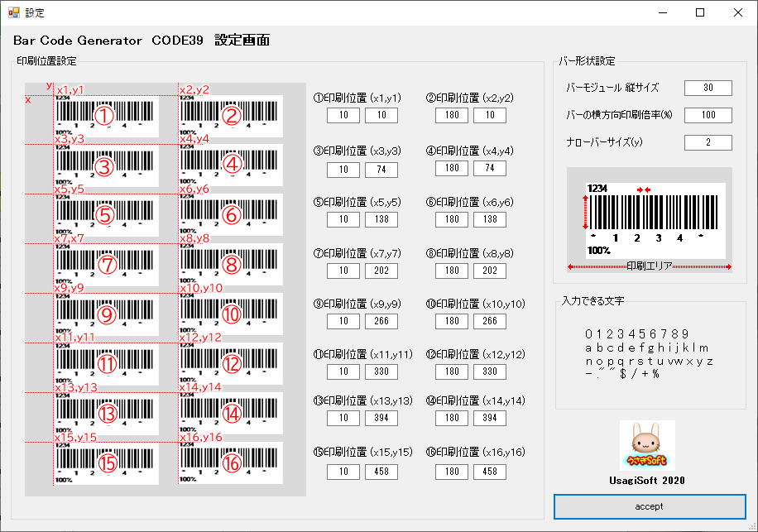Click the x11 print position field
The height and width of the screenshot is (532, 758).
(x=343, y=371)
